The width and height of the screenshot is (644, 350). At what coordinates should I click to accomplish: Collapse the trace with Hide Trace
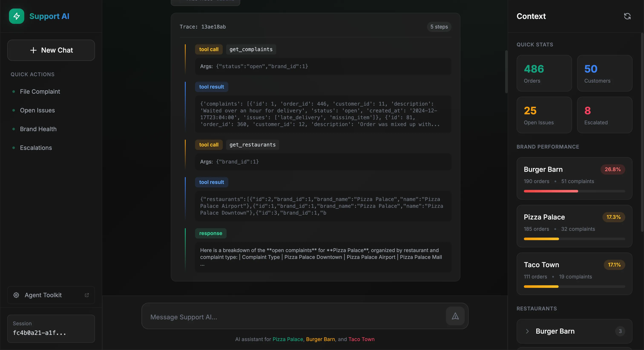[x=205, y=1]
